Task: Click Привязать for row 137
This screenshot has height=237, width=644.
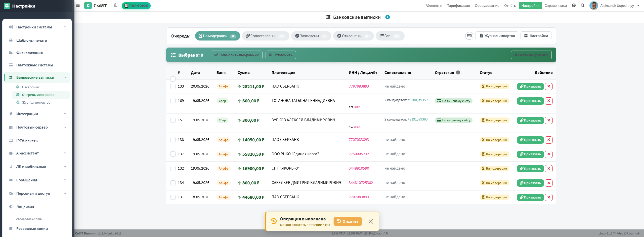Action: 530,154
